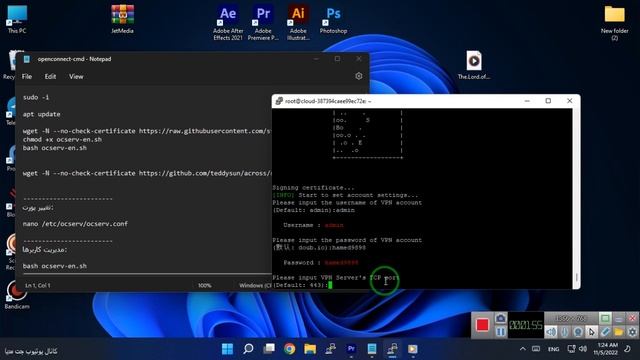Viewport: 640px width, 360px height.
Task: Select The.Lord.of... video file on the desktop
Action: click(473, 65)
